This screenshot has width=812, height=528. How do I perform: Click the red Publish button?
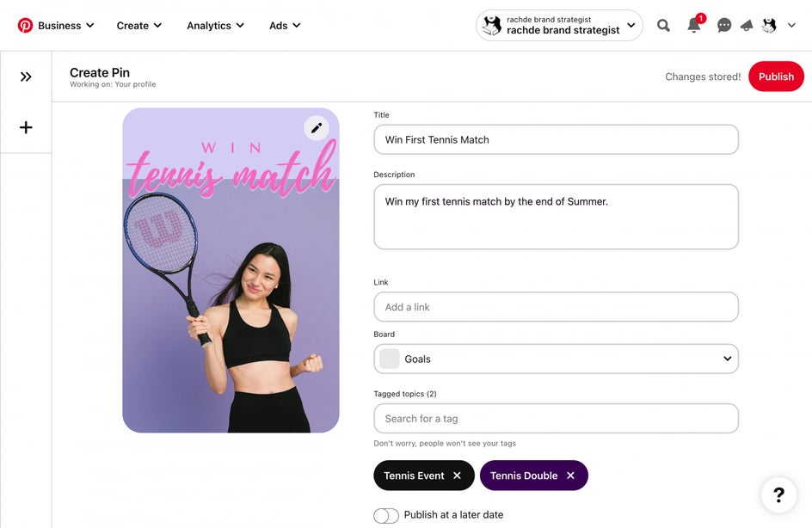coord(776,77)
